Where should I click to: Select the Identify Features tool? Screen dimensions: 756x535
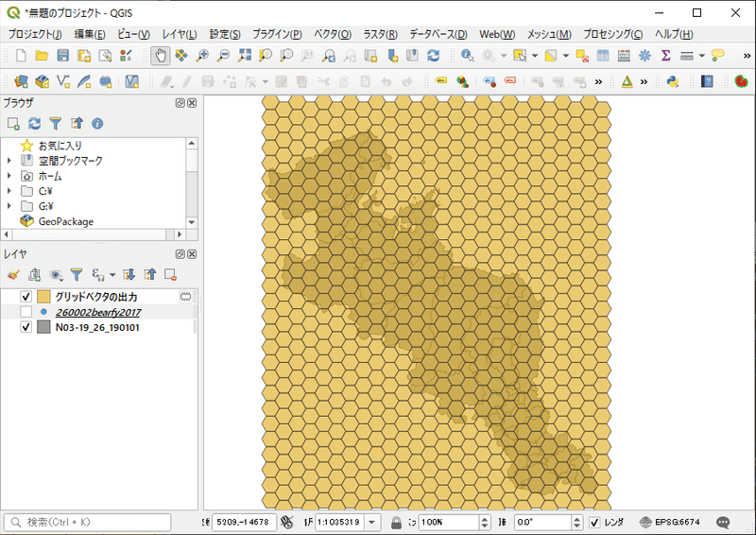[x=467, y=56]
